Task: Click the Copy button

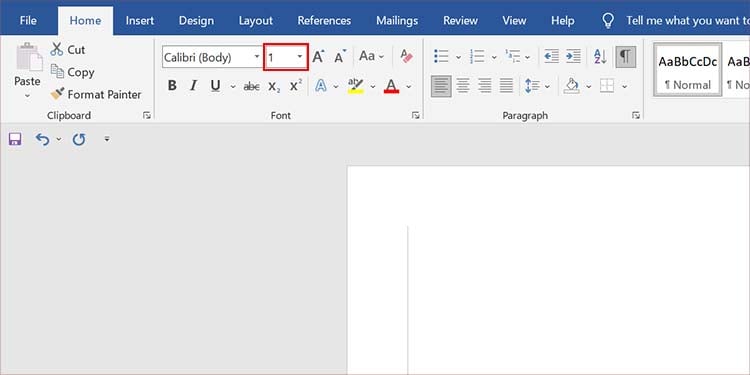Action: point(72,72)
